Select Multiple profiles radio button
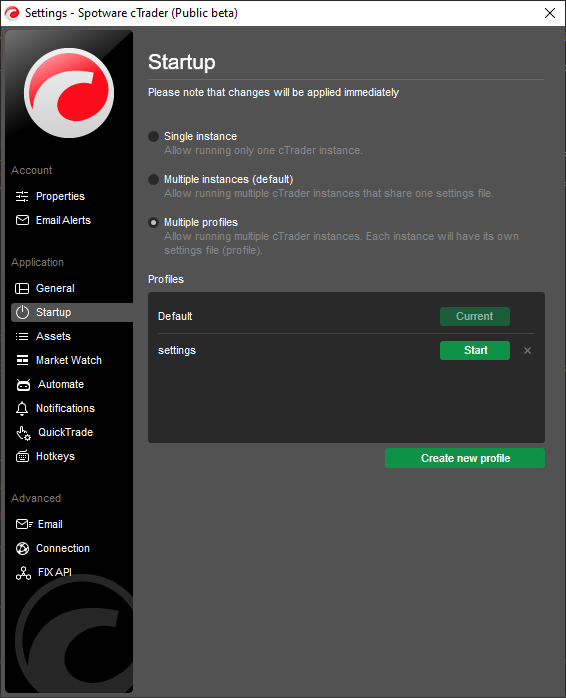This screenshot has width=566, height=698. coord(154,223)
